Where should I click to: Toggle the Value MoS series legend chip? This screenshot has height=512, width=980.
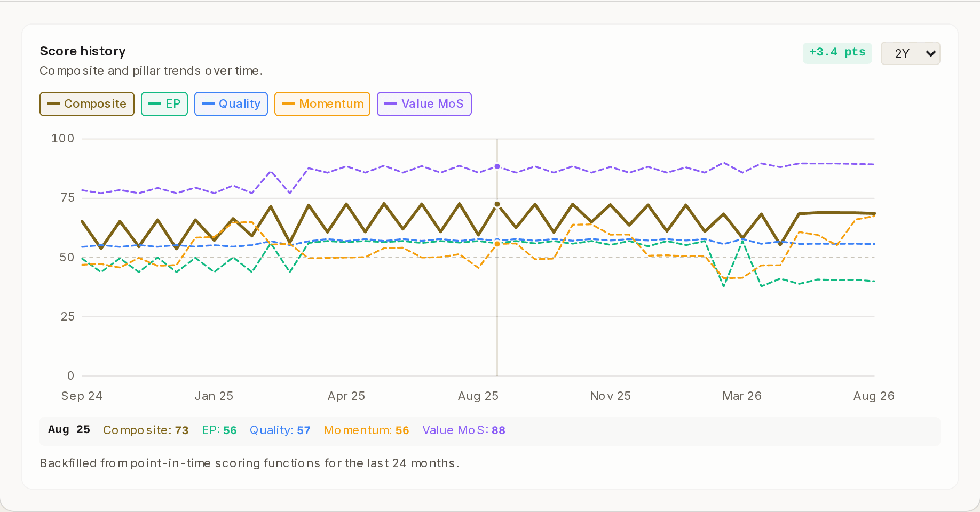[x=424, y=104]
